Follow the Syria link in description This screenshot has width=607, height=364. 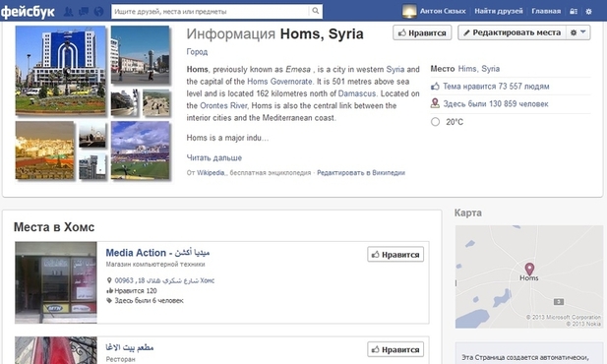point(395,69)
